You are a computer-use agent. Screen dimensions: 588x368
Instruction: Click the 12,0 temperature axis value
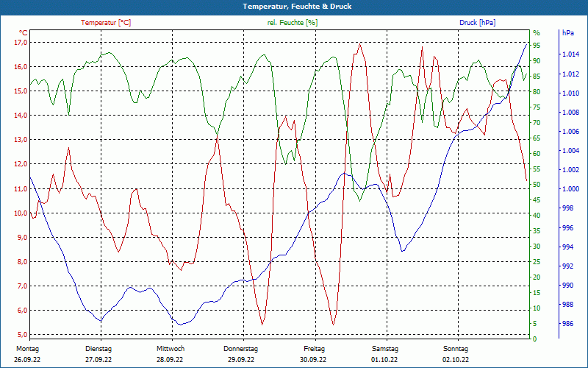click(x=21, y=164)
